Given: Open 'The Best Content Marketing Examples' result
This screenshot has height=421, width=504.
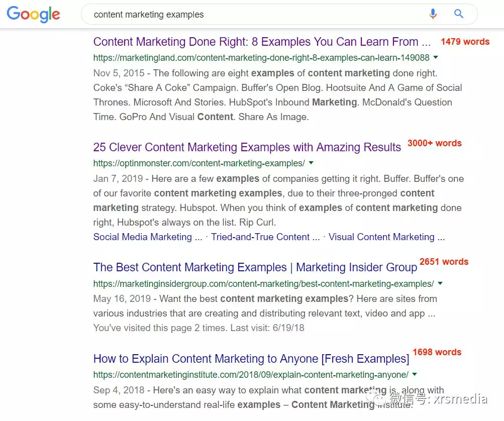Looking at the screenshot, I should (255, 267).
